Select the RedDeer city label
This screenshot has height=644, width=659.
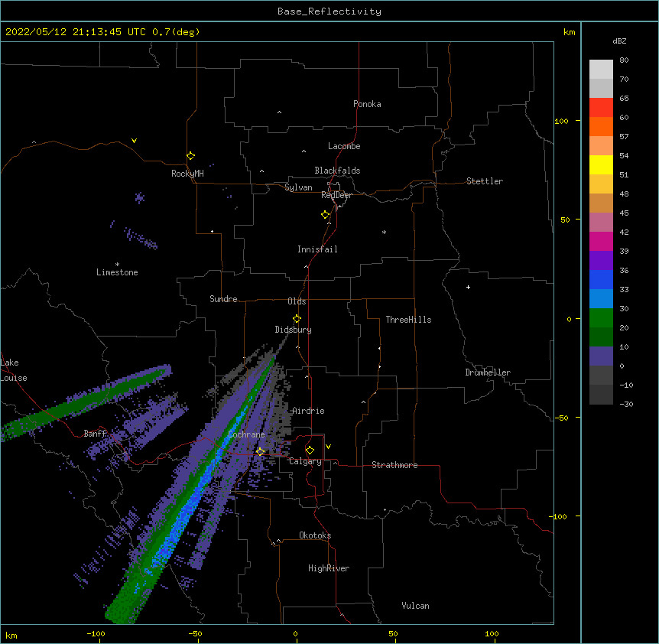tap(336, 195)
